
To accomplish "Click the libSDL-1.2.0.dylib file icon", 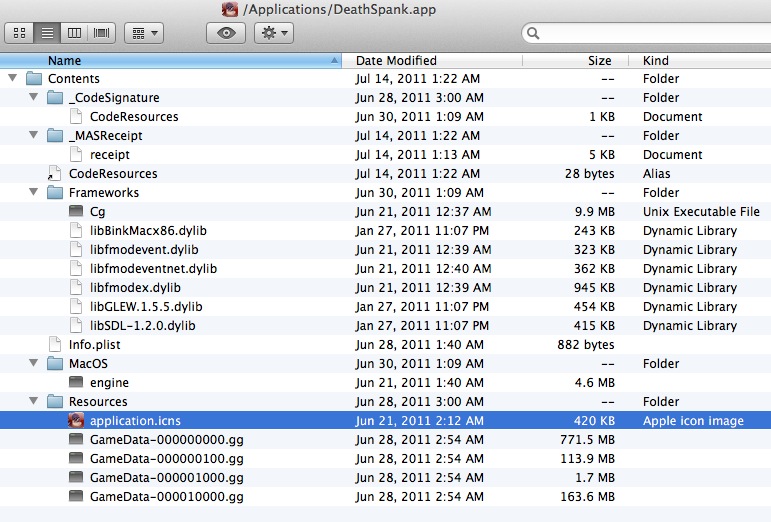I will 76,325.
